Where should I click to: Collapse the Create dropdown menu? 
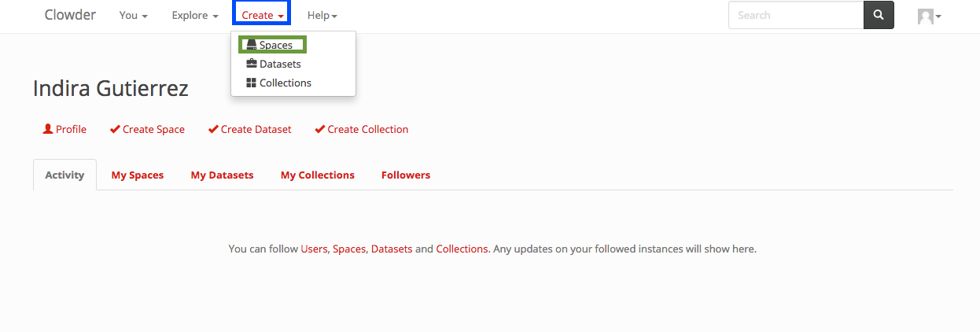click(263, 16)
